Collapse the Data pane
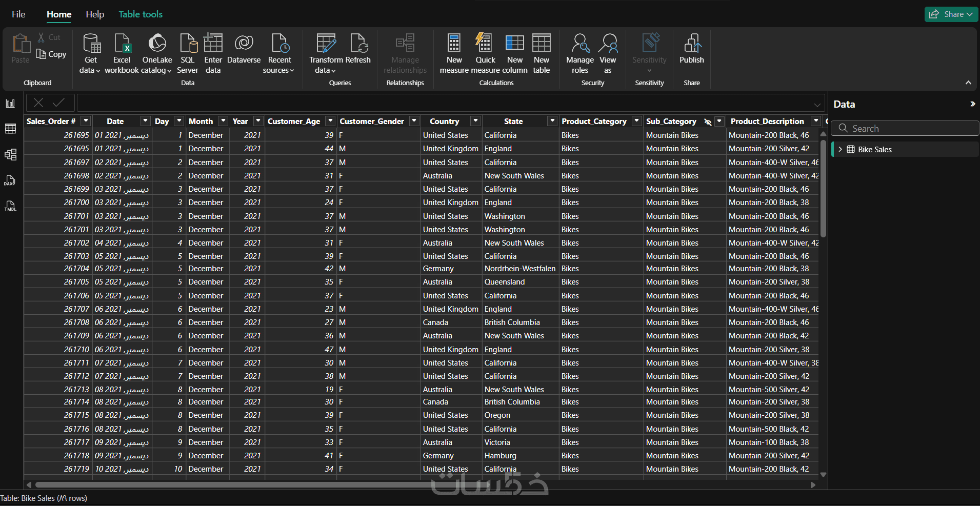Image resolution: width=980 pixels, height=506 pixels. coord(972,104)
